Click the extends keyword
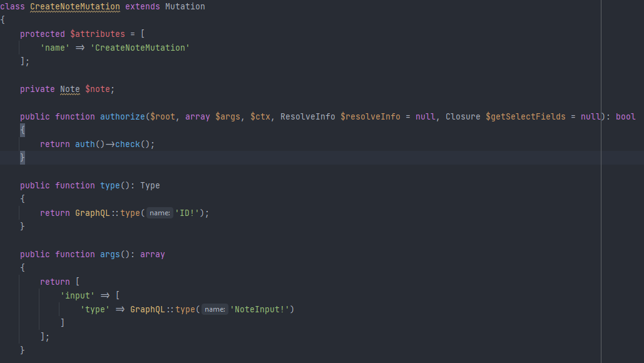644x363 pixels. tap(143, 6)
